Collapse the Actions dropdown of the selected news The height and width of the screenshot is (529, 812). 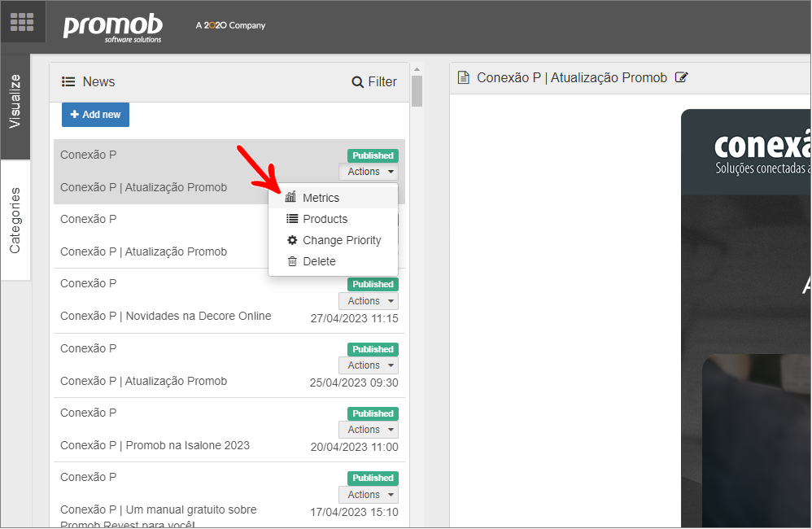pos(369,172)
